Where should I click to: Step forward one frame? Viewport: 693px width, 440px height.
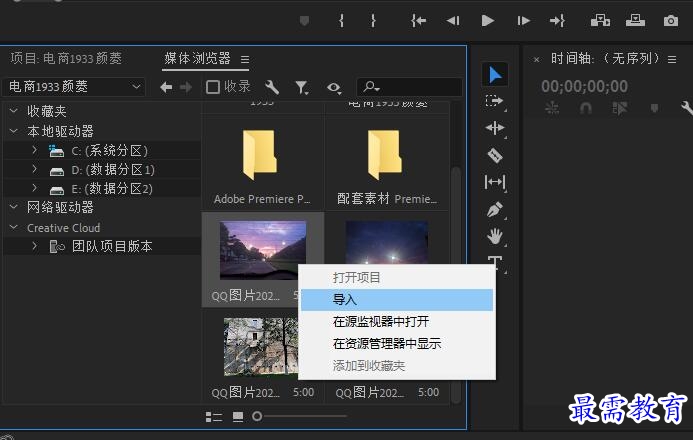point(523,21)
